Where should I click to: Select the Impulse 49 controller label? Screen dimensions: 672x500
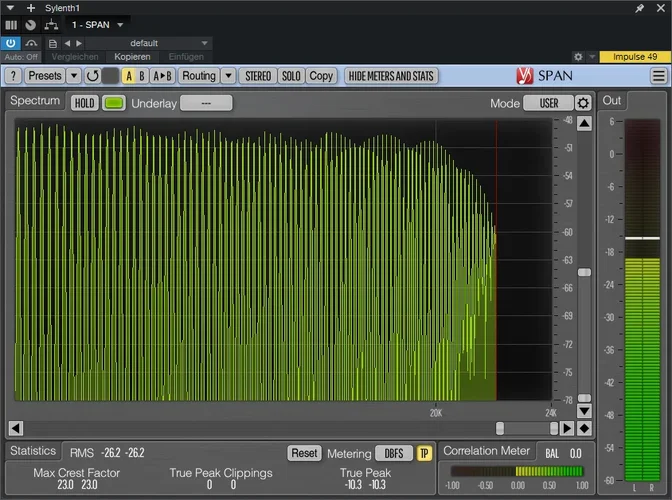(635, 57)
